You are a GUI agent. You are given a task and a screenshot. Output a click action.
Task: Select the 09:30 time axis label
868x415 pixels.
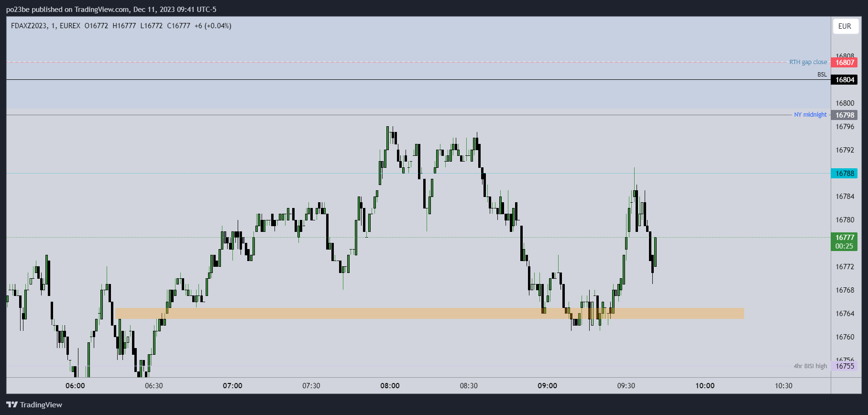(x=626, y=386)
